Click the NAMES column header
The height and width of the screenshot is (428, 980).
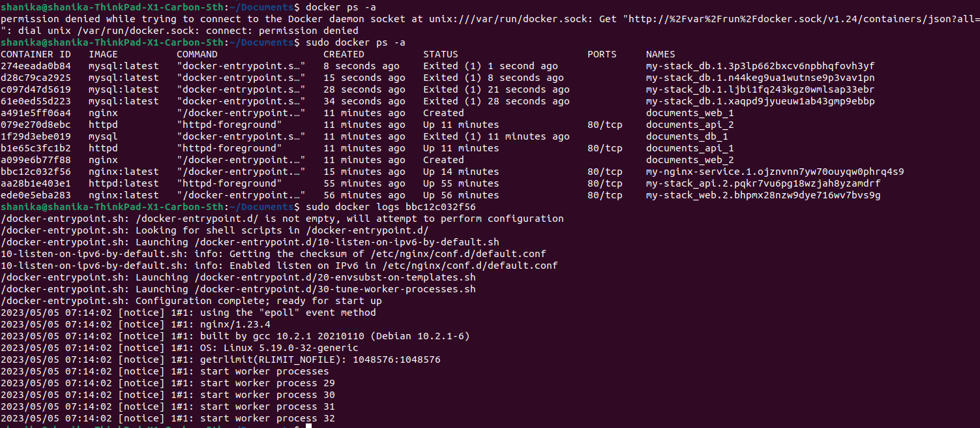click(661, 54)
